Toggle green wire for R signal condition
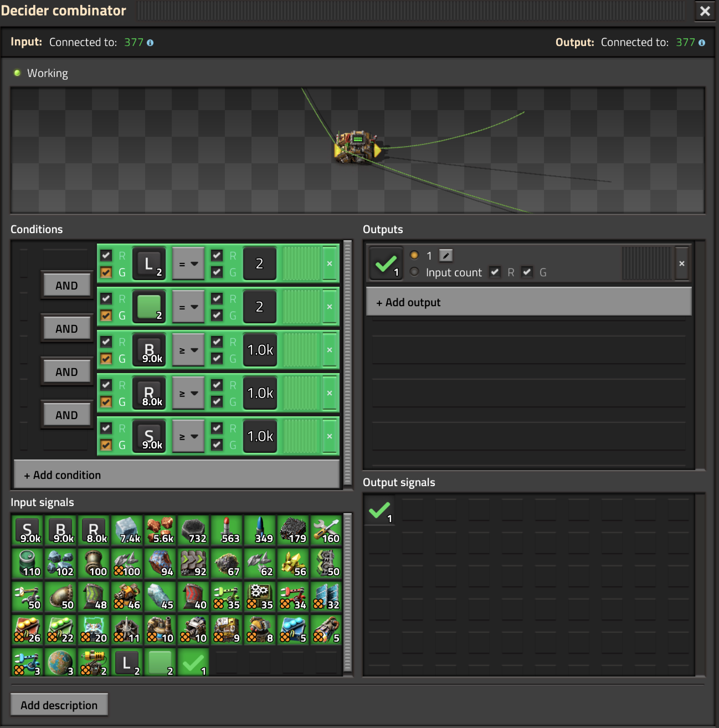This screenshot has width=719, height=728. 106,401
